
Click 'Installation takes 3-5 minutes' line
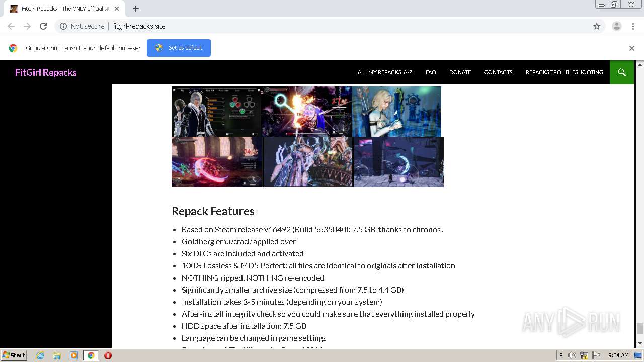pos(282,302)
